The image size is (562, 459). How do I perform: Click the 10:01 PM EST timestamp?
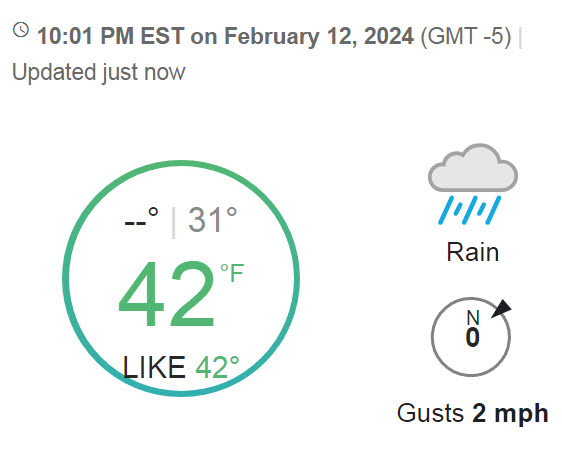pos(111,36)
